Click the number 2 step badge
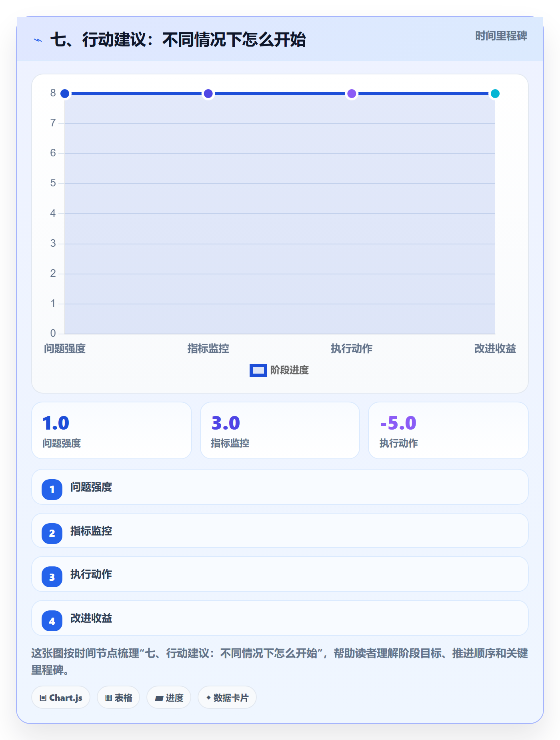The width and height of the screenshot is (560, 740). point(52,533)
